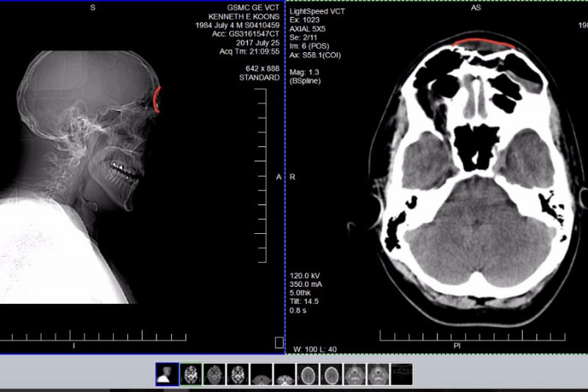Pick the fifth series thumbnail
The width and height of the screenshot is (588, 392).
point(262,374)
